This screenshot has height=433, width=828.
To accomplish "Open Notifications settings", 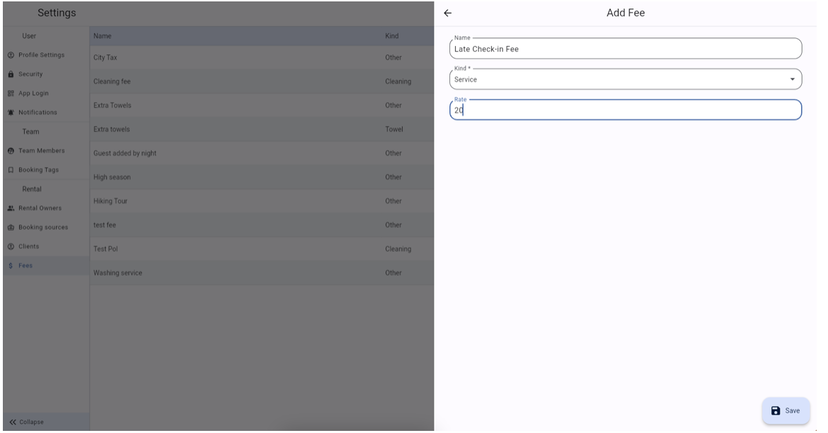I will [46, 112].
